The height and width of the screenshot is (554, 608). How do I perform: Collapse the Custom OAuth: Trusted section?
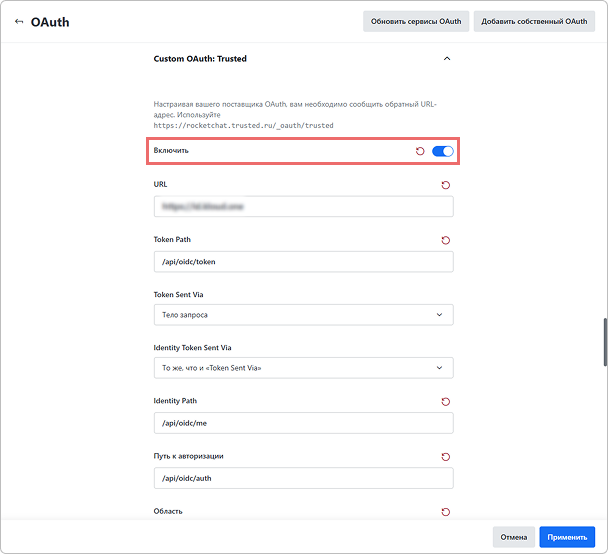pos(447,59)
